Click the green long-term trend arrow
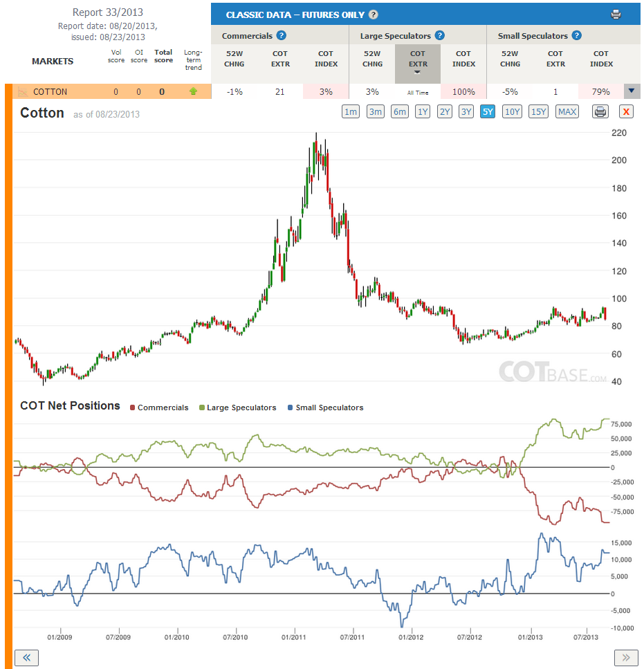644x669 pixels. click(193, 91)
